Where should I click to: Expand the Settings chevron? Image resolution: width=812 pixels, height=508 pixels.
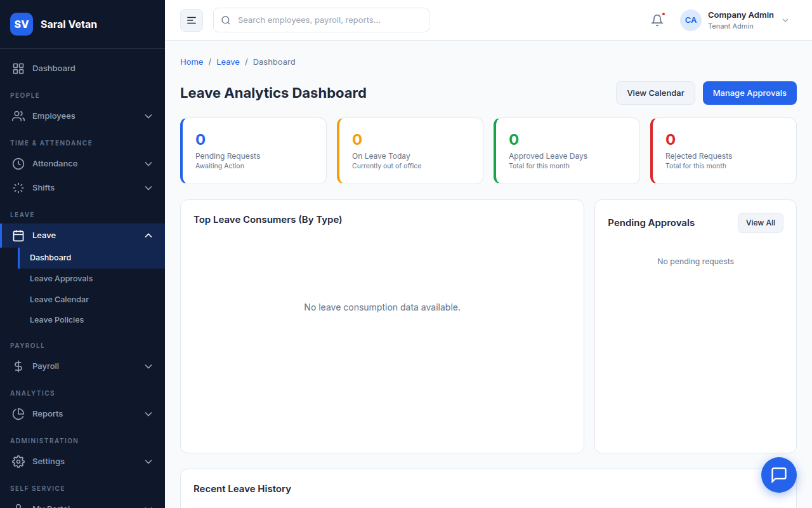148,462
